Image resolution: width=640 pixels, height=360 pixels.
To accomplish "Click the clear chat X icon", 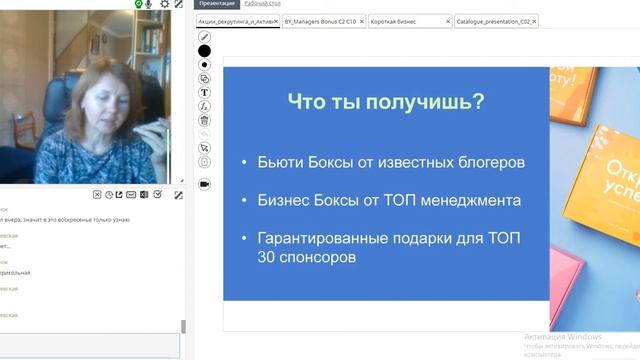I will (97, 195).
